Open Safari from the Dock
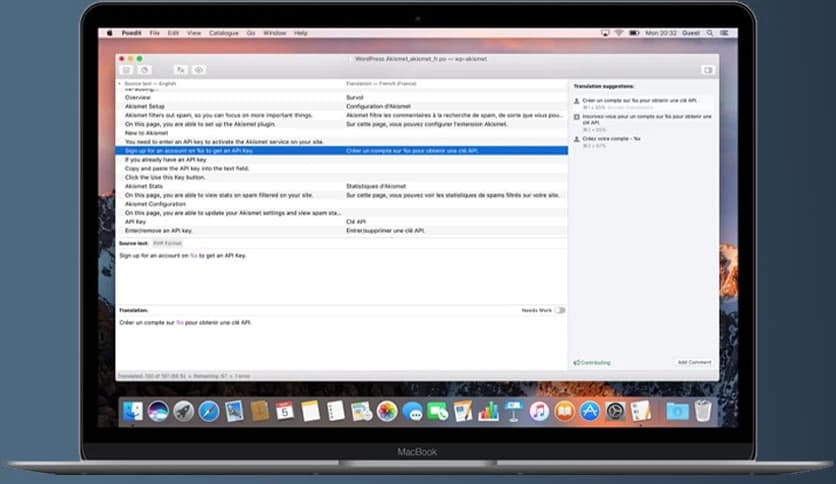 [x=208, y=411]
